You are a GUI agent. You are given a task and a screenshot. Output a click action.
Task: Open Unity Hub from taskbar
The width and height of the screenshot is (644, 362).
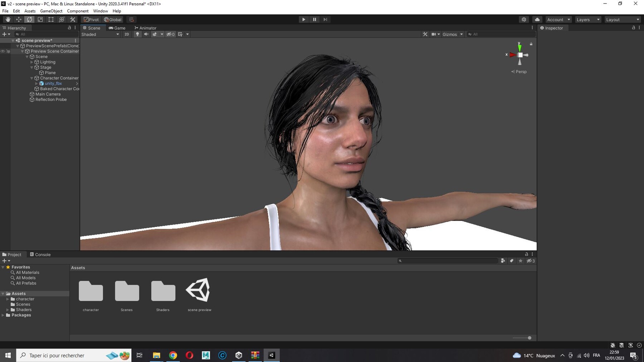[239, 355]
